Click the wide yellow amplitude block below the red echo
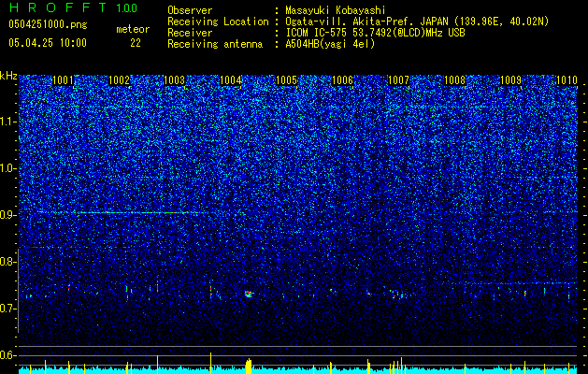This screenshot has height=374, width=588. click(249, 367)
